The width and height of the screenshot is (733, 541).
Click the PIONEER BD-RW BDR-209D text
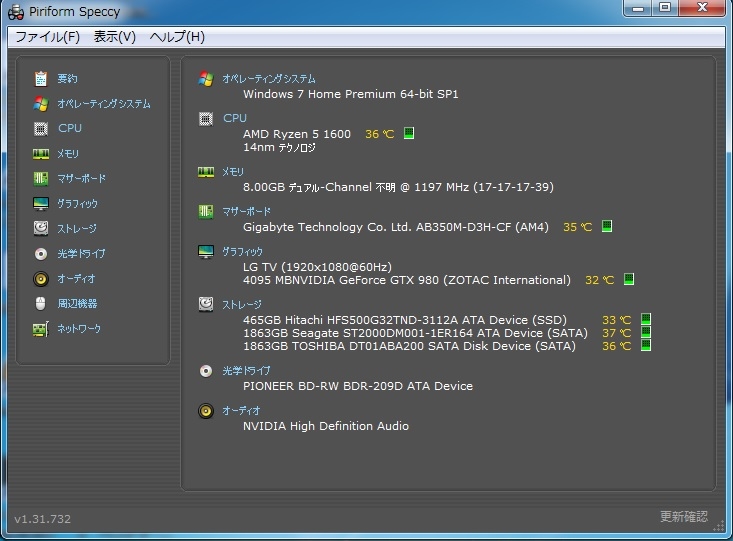[358, 386]
